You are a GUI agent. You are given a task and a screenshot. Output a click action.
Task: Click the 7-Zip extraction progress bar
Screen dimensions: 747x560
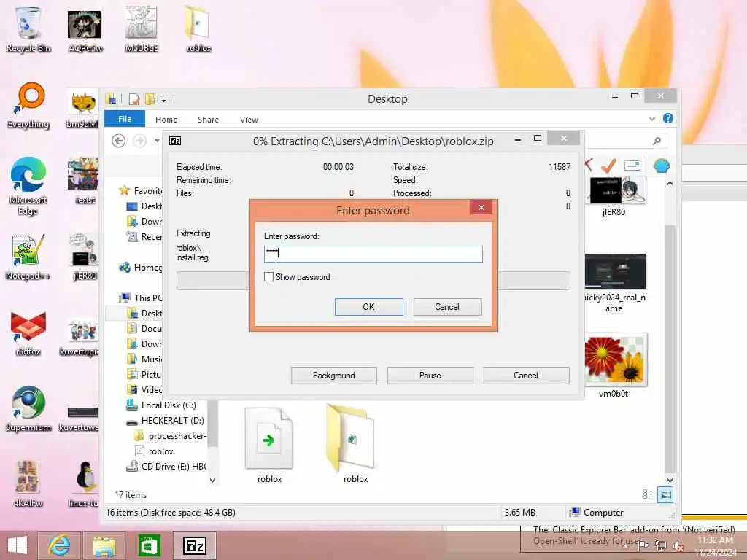click(373, 281)
